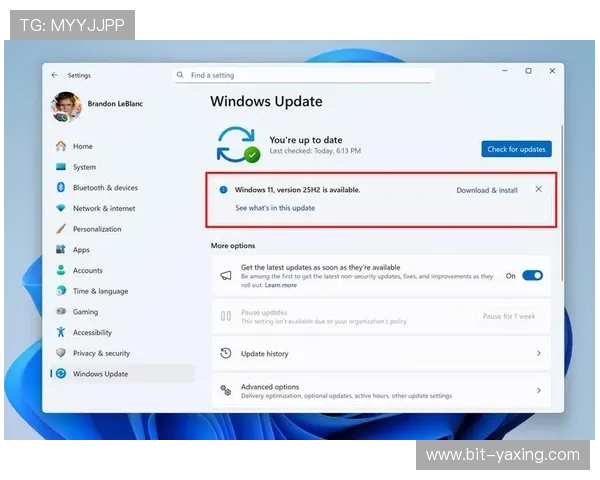Viewport: 600px width, 480px height.
Task: Select the System sidebar icon
Action: pos(61,167)
